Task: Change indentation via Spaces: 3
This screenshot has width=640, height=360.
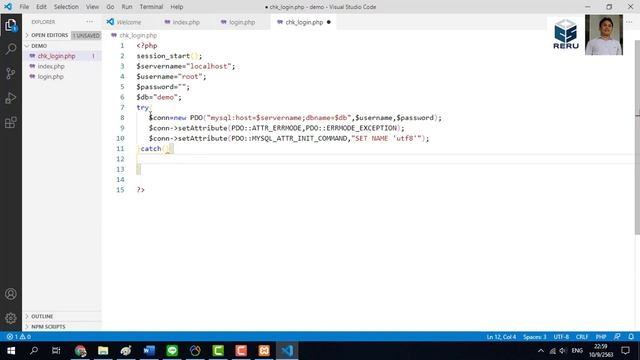Action: 534,337
